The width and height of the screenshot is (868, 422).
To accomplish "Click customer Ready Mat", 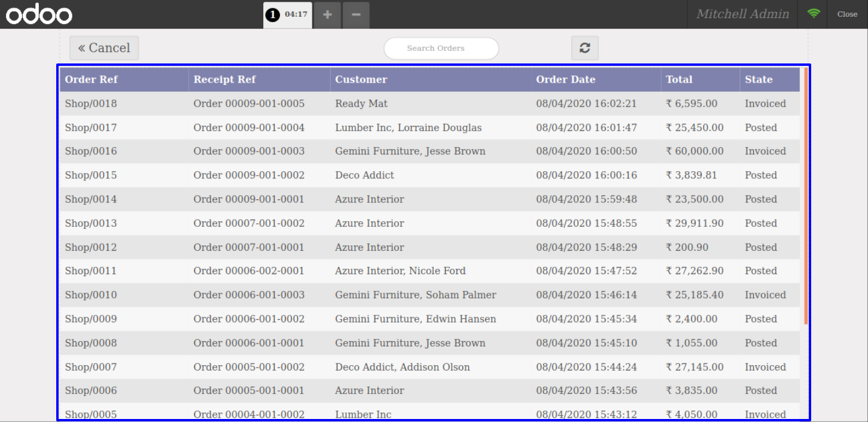I will pos(361,104).
